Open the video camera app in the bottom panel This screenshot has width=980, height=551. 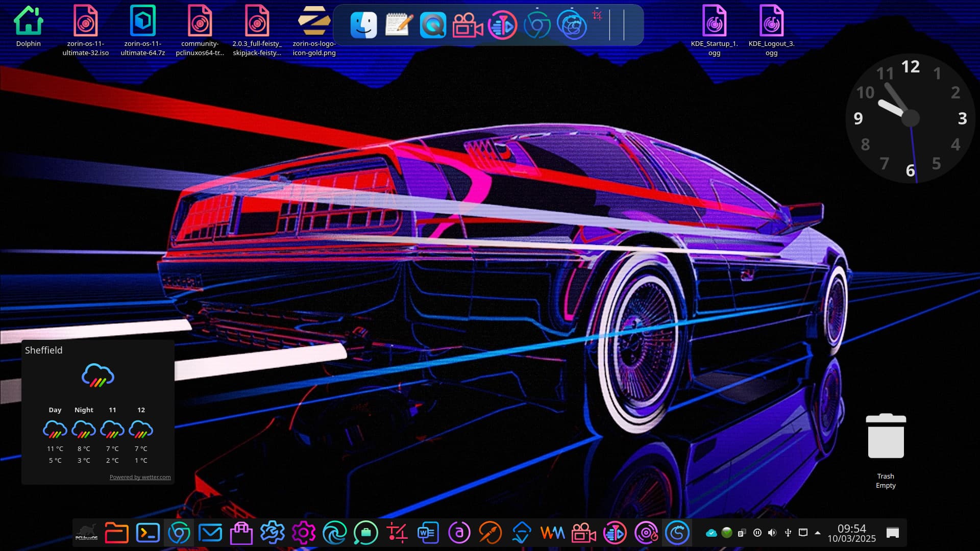pyautogui.click(x=584, y=533)
